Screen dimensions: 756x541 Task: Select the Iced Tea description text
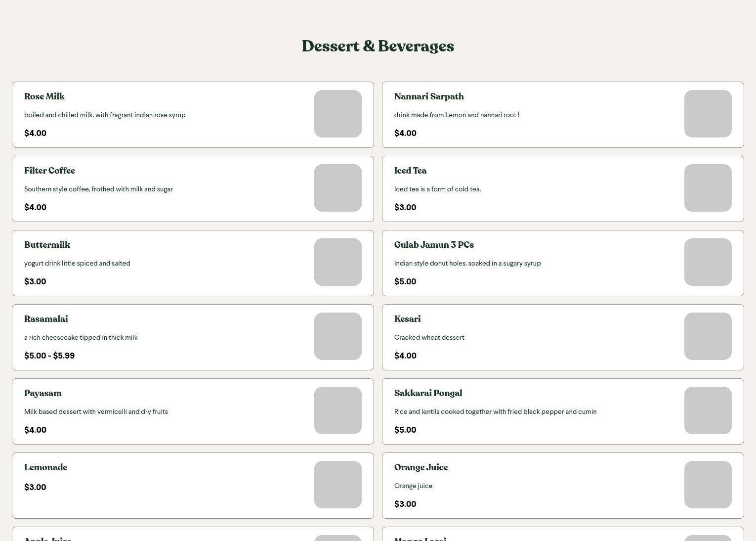point(437,189)
